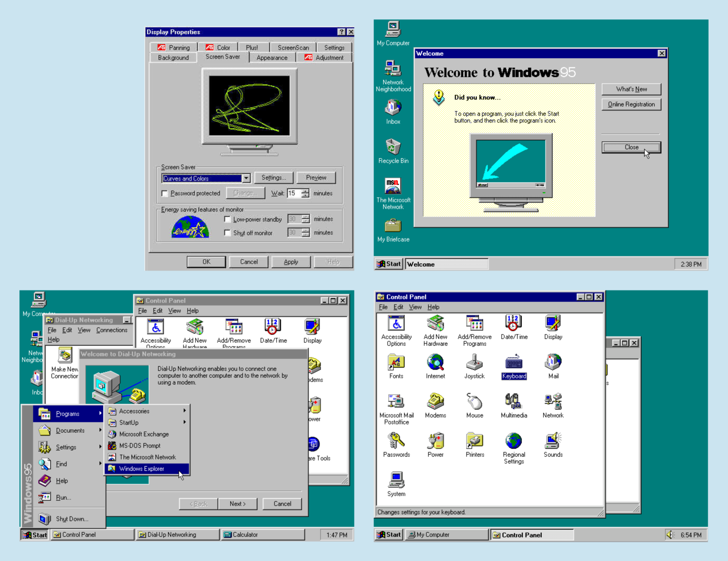This screenshot has width=728, height=561.
Task: Click OK in Display Properties
Action: (207, 262)
